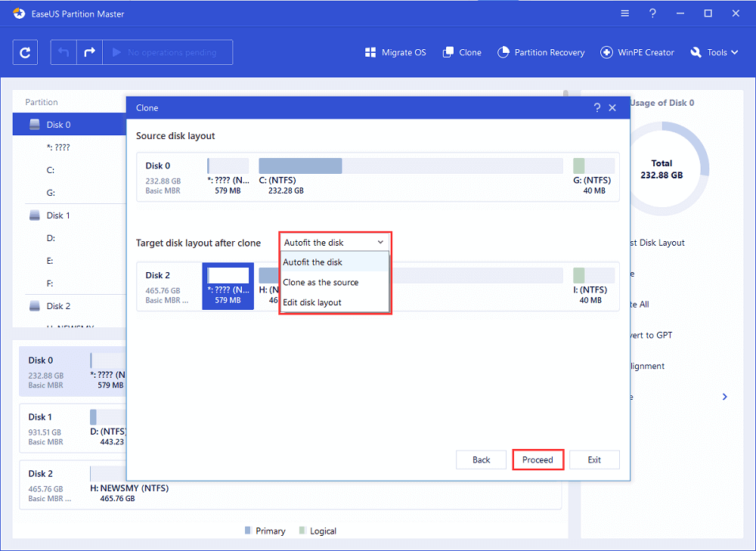Click the Refresh icon in toolbar
The image size is (756, 551).
(26, 52)
